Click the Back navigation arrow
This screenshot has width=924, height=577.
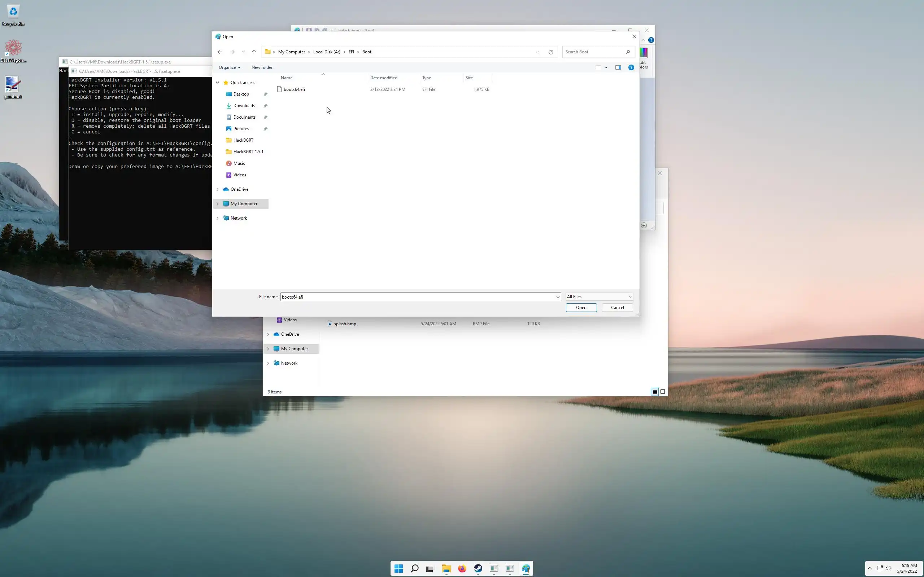coord(219,52)
